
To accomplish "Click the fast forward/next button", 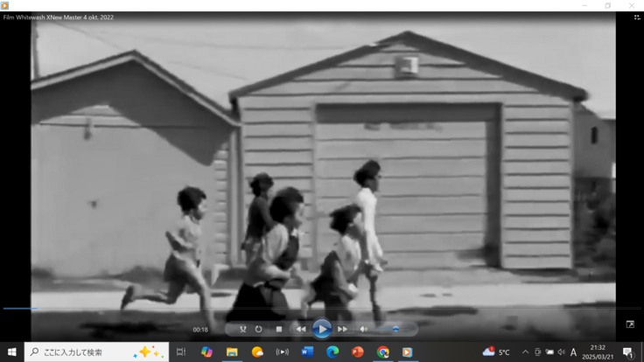I will pos(343,329).
